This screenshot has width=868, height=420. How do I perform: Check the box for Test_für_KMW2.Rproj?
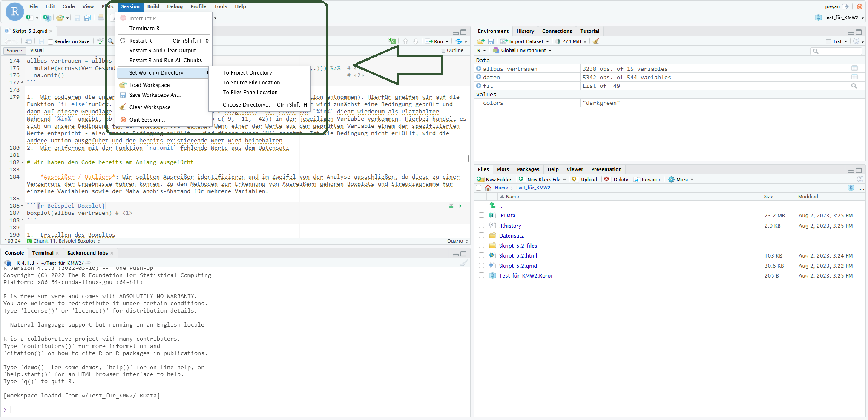(x=481, y=275)
